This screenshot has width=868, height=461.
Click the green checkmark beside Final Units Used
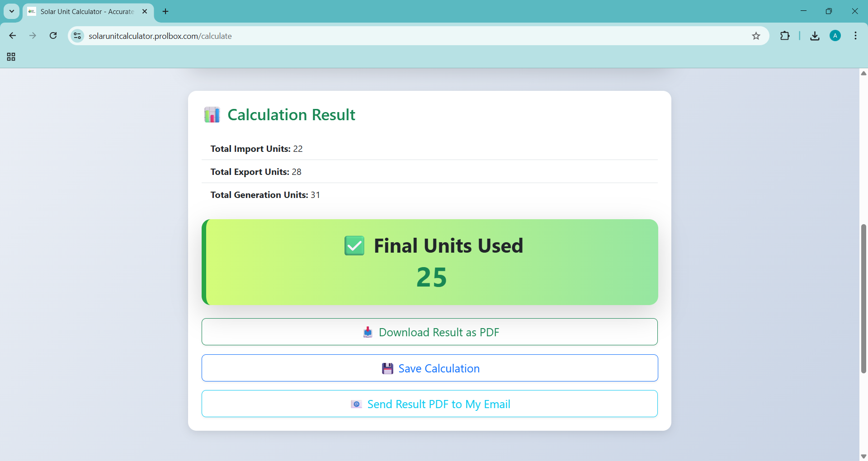coord(354,246)
